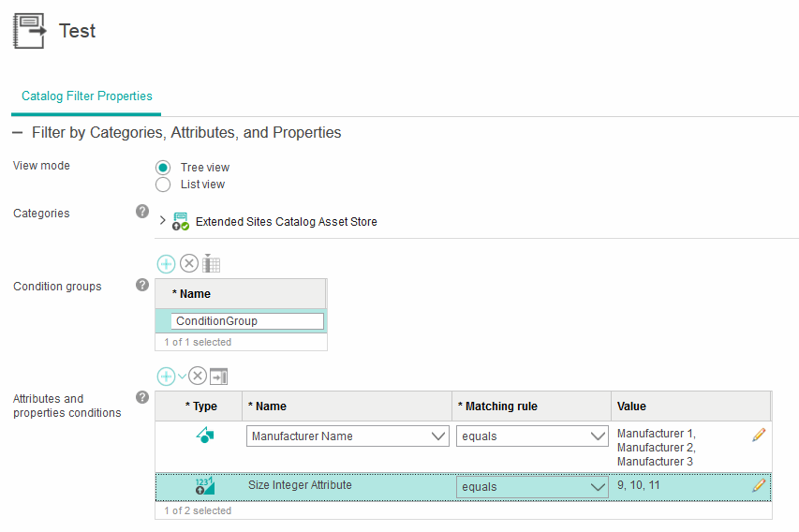Collapse Filter by Categories, Attributes, and Properties
Screen dimensions: 799x532
[x=18, y=133]
